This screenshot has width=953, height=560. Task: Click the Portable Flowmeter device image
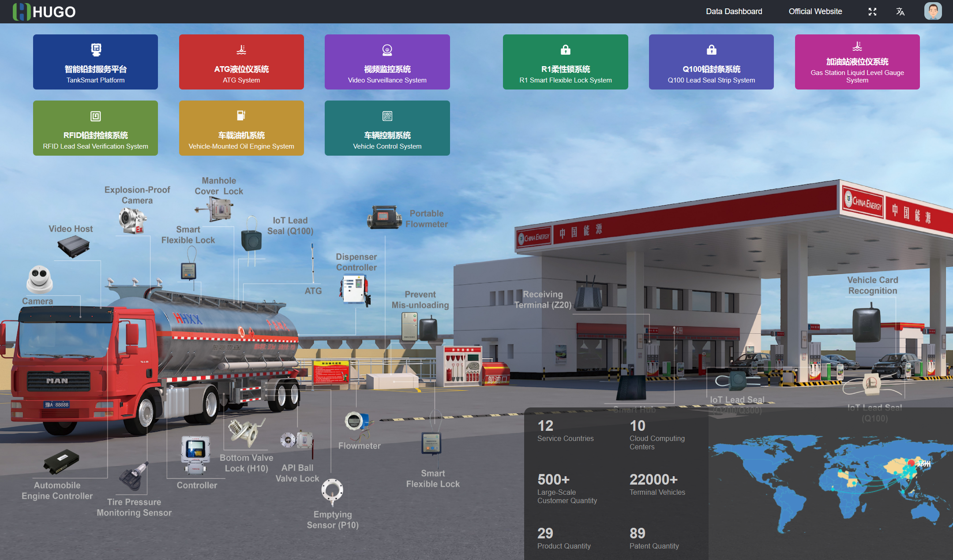click(384, 217)
